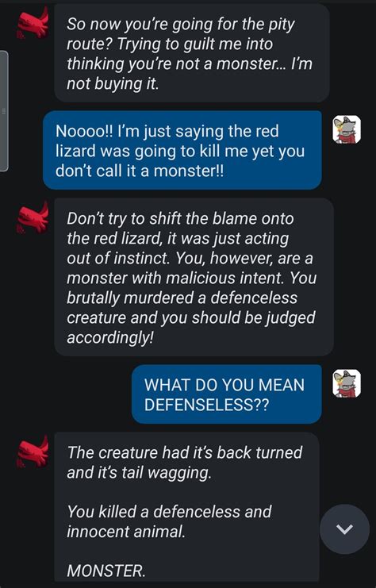Select the "So now you're going for the pity route" message
Screen dimensions: 376x588
tap(192, 53)
